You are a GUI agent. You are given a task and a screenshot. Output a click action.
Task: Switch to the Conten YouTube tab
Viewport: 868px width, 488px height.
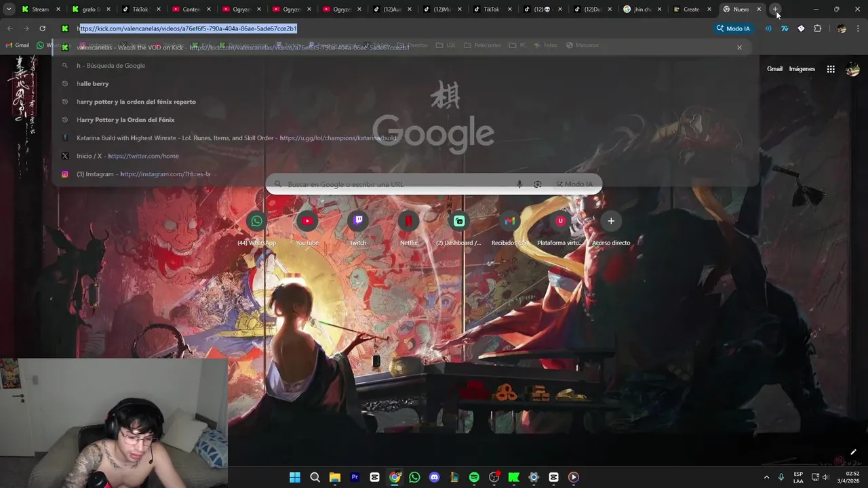(x=191, y=9)
